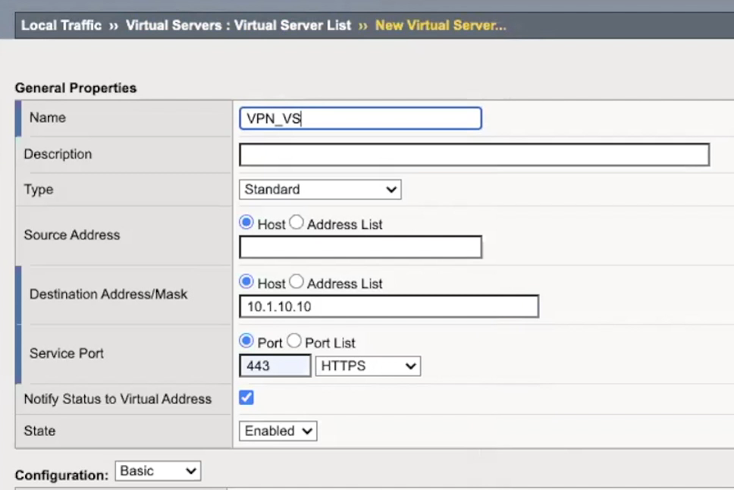The width and height of the screenshot is (734, 490).
Task: Open the HTTPS service dropdown
Action: [x=368, y=366]
